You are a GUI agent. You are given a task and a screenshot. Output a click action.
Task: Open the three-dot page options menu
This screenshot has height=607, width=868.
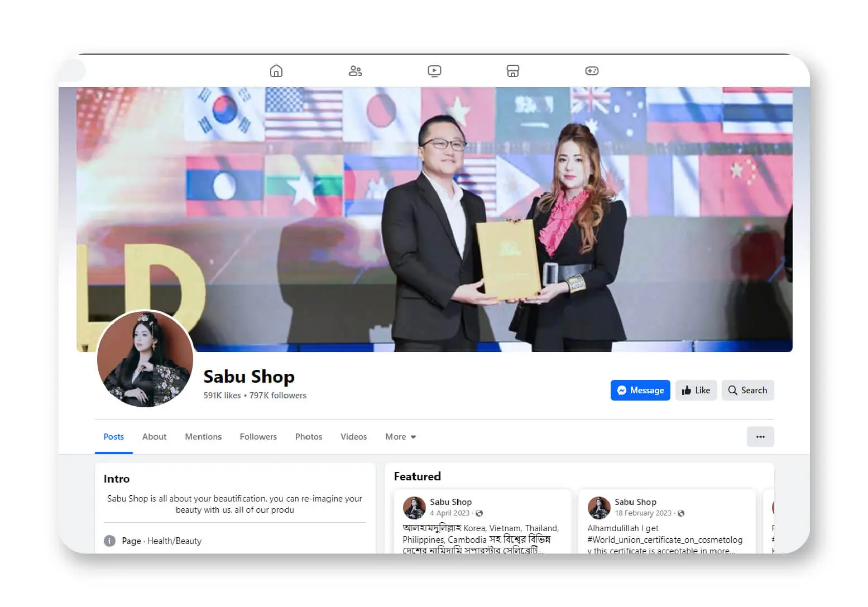(x=760, y=437)
